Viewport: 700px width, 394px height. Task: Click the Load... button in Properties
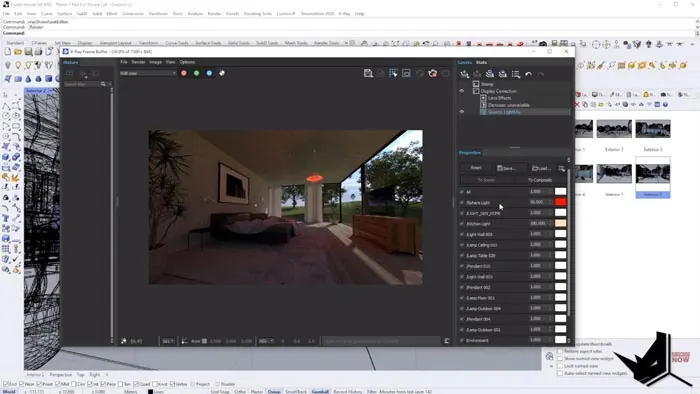pyautogui.click(x=541, y=168)
